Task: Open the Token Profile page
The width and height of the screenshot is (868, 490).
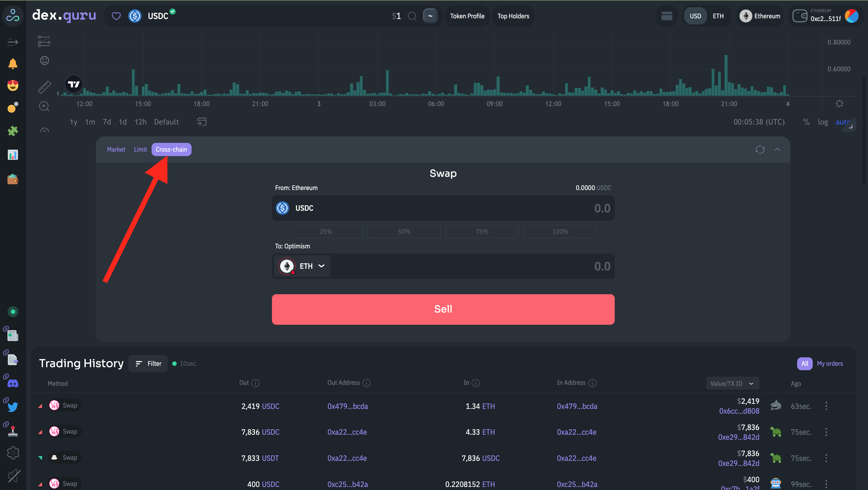Action: [x=467, y=16]
